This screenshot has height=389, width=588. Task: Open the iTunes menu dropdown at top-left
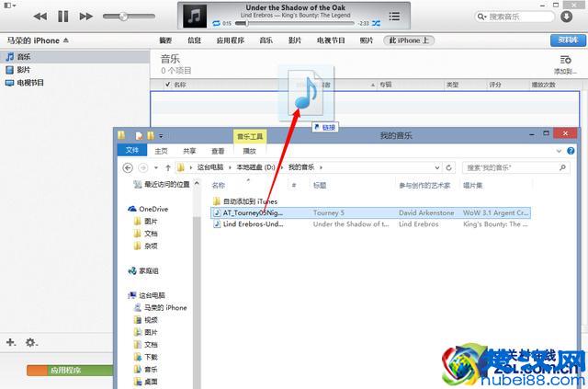pyautogui.click(x=10, y=6)
